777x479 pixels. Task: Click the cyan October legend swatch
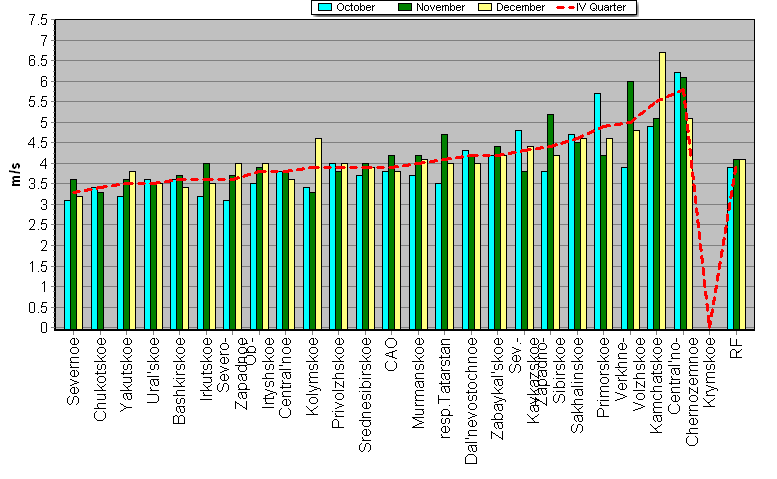click(325, 7)
